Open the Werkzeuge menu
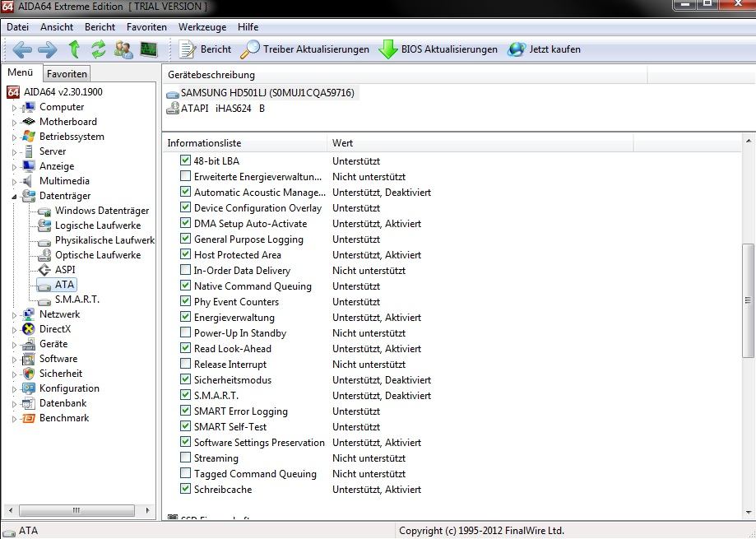This screenshot has height=539, width=756. [x=202, y=27]
